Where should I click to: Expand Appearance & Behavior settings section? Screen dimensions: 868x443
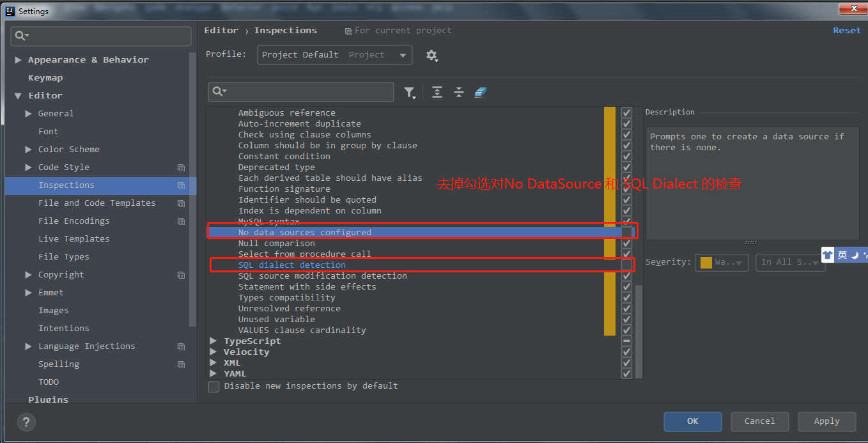(18, 60)
